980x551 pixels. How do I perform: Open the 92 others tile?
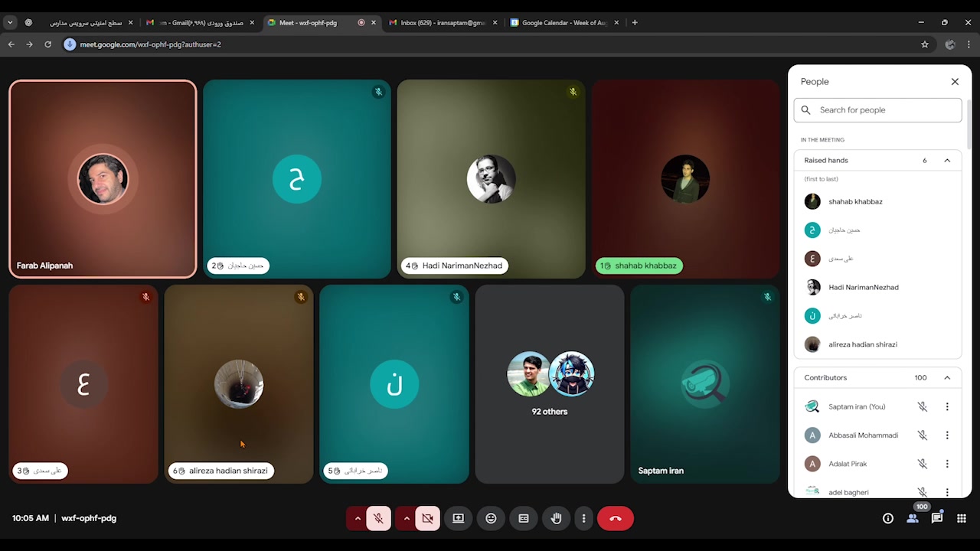[550, 384]
